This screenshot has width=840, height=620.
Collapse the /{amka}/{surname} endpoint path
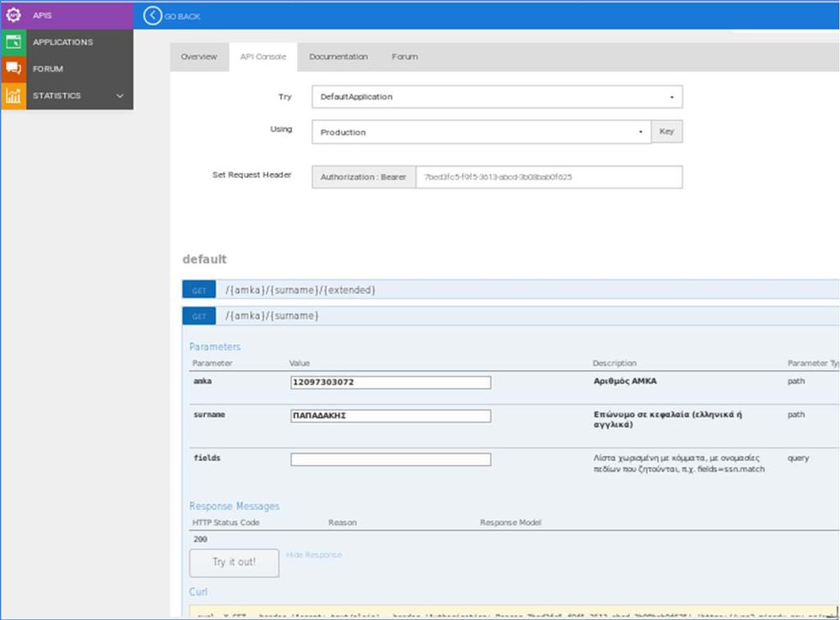coord(272,316)
